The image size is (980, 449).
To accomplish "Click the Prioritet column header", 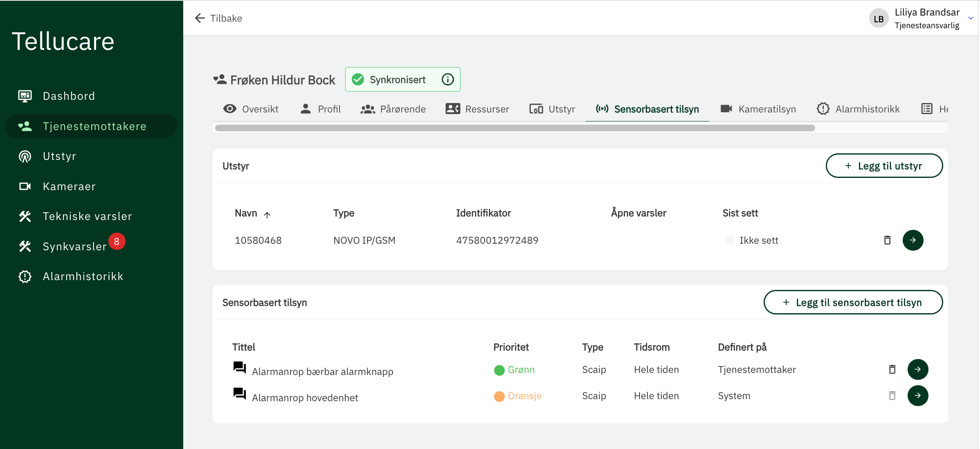I will click(511, 347).
